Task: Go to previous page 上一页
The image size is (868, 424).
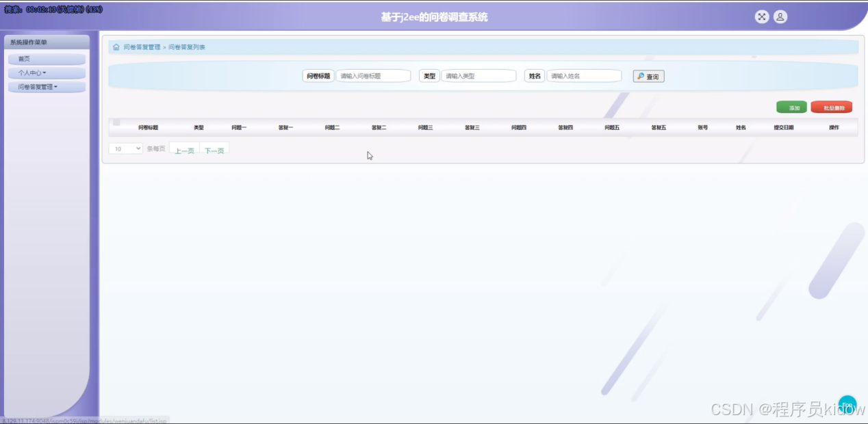Action: (x=184, y=149)
